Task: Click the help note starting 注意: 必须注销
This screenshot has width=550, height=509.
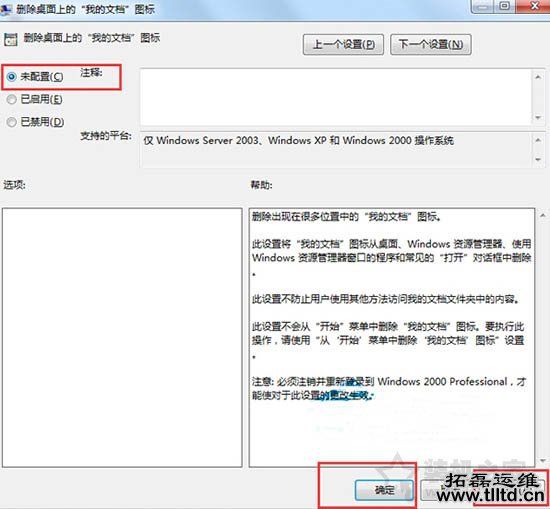Action: tap(389, 388)
